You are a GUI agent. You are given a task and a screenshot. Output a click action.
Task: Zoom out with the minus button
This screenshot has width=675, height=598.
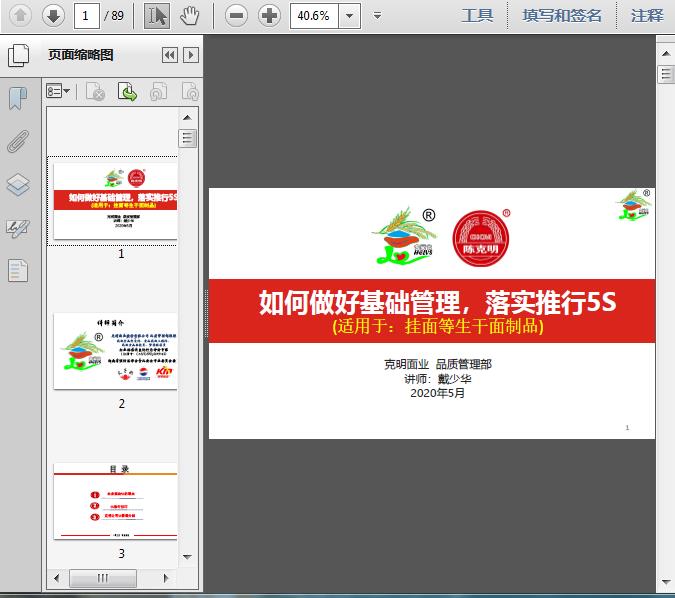tap(236, 16)
